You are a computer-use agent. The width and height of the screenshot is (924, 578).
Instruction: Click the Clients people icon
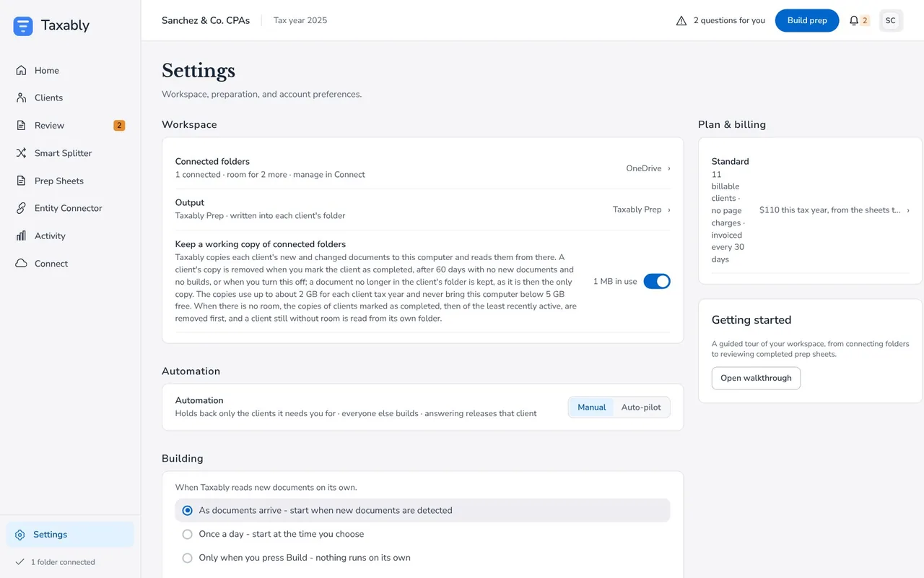click(21, 98)
